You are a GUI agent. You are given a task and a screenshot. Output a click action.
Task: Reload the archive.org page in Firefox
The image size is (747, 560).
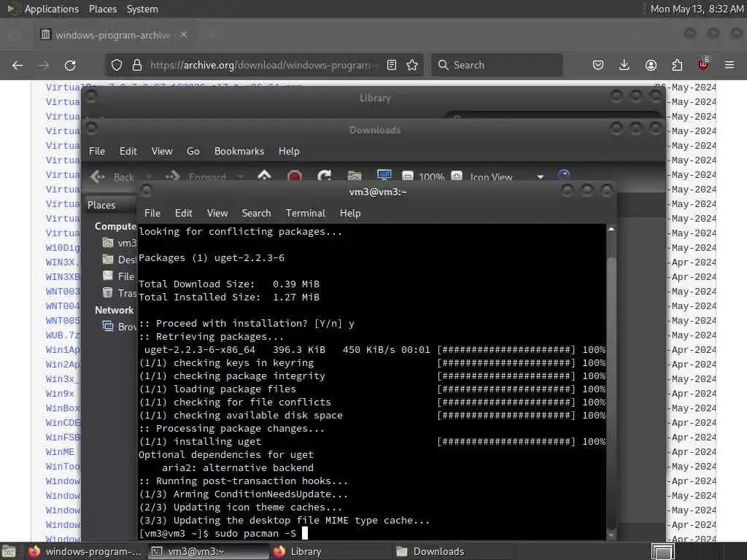(x=70, y=65)
